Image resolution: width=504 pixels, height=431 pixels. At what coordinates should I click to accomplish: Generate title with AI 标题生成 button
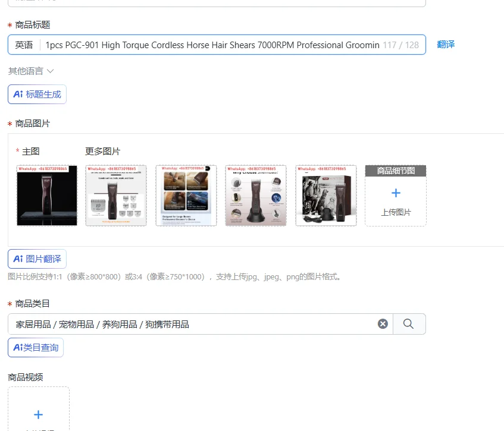(x=37, y=94)
